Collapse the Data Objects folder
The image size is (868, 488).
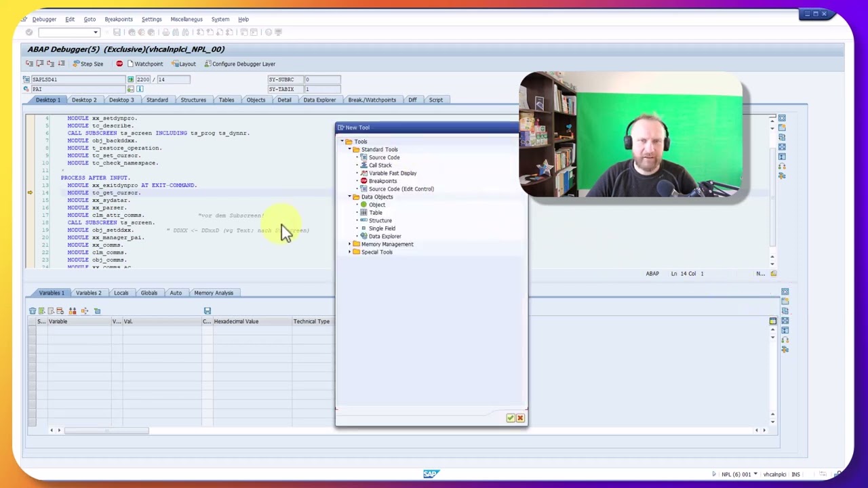click(x=350, y=197)
